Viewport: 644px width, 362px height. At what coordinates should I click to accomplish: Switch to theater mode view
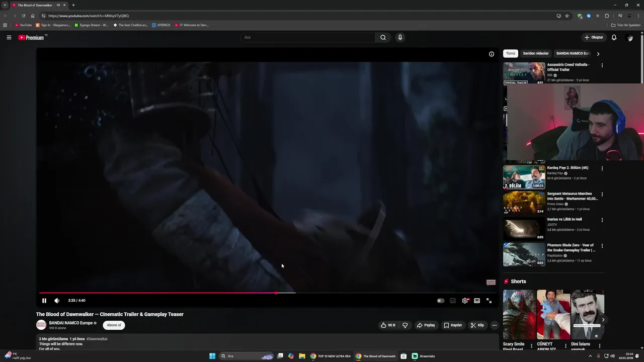point(477,301)
